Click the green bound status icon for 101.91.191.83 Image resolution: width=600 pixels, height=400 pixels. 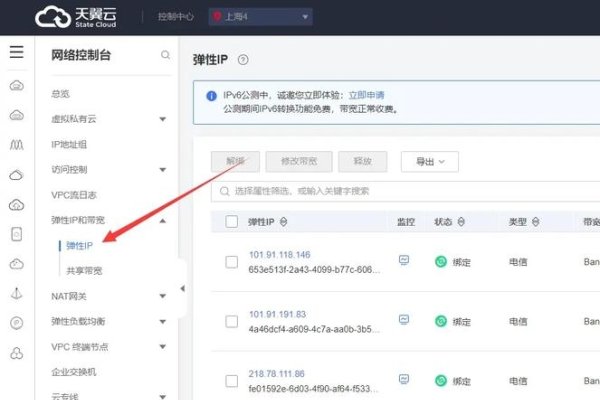click(441, 321)
